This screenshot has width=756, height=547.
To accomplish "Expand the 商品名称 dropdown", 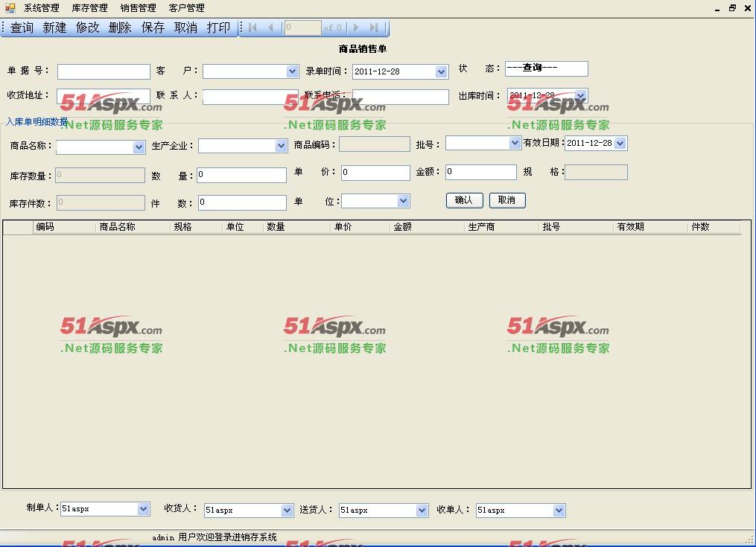I will 139,147.
